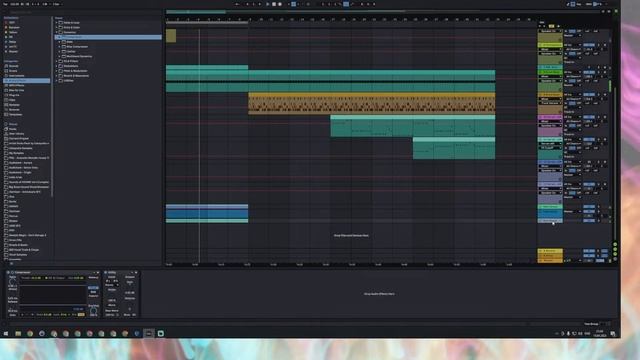640x360 pixels.
Task: Toggle Bass Mono in the Utility device
Action: coord(111,311)
